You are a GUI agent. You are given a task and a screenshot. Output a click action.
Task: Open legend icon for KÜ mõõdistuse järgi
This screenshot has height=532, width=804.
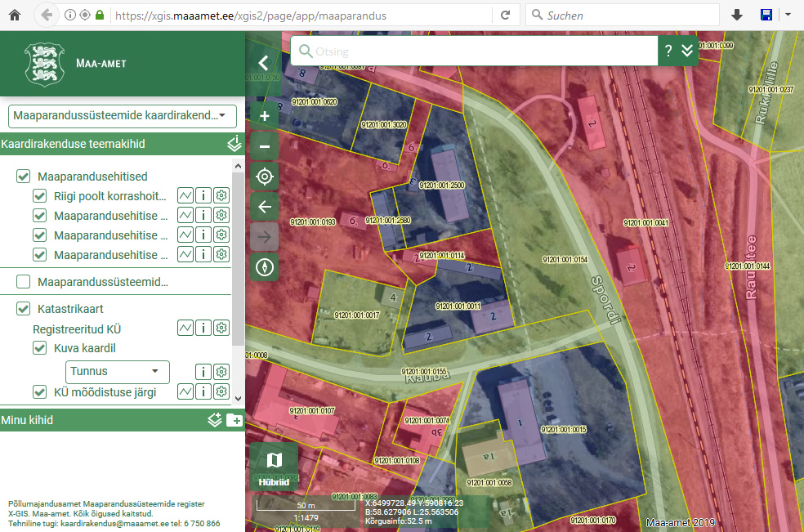(185, 392)
